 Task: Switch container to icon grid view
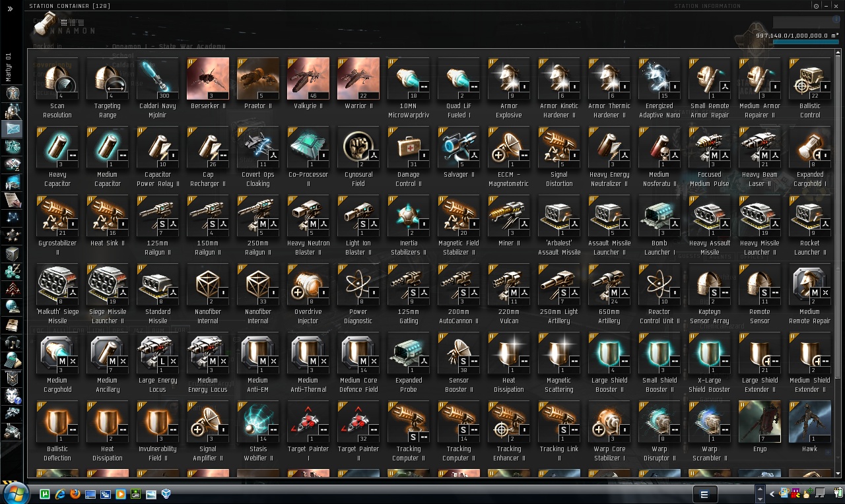click(65, 22)
